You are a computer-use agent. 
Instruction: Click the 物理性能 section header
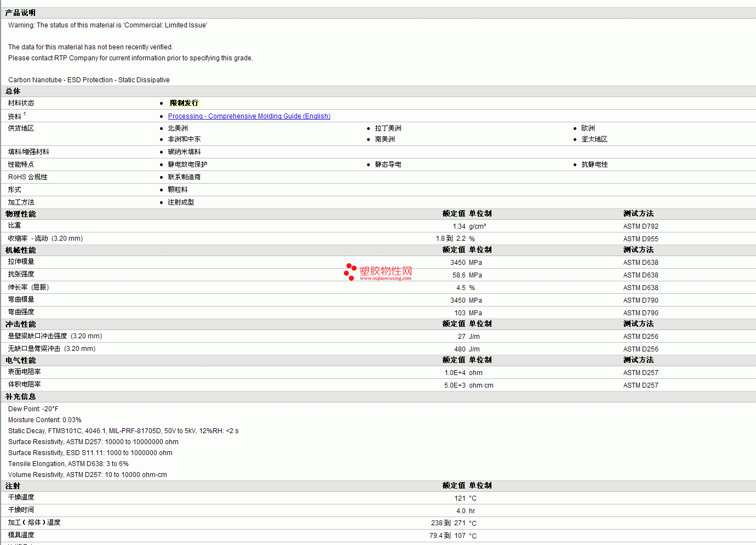click(x=20, y=214)
